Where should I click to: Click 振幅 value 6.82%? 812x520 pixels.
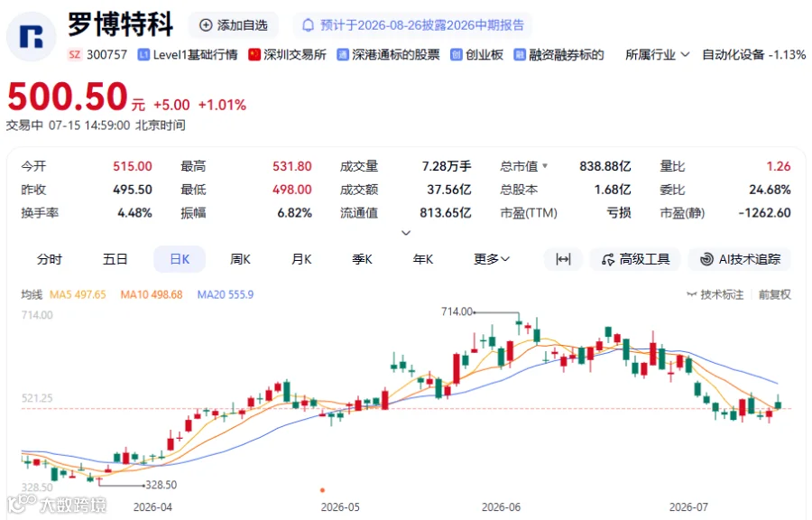pyautogui.click(x=294, y=213)
